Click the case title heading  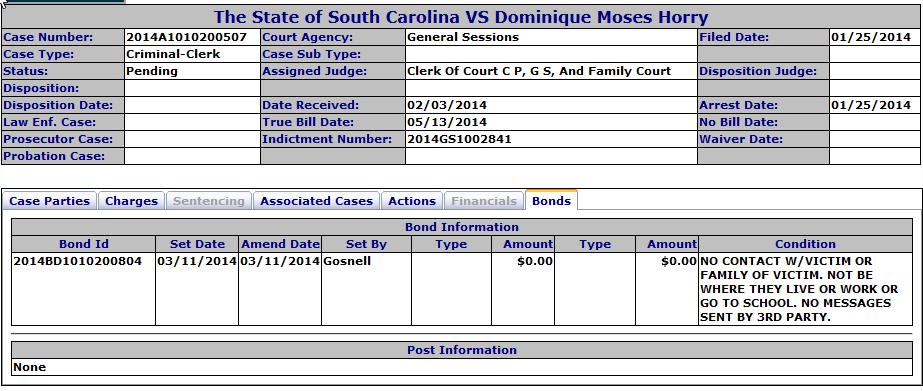click(x=462, y=17)
